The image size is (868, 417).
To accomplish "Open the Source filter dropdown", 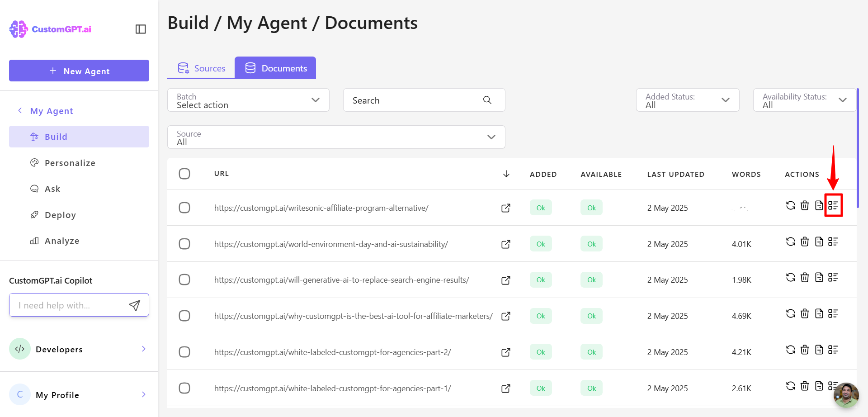I will (x=336, y=137).
